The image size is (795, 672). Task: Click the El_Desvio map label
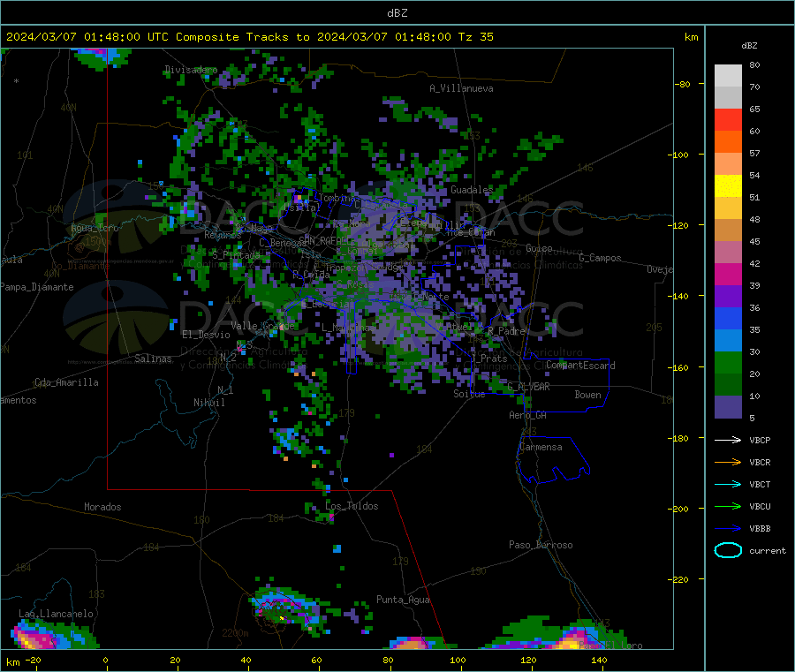pos(206,335)
